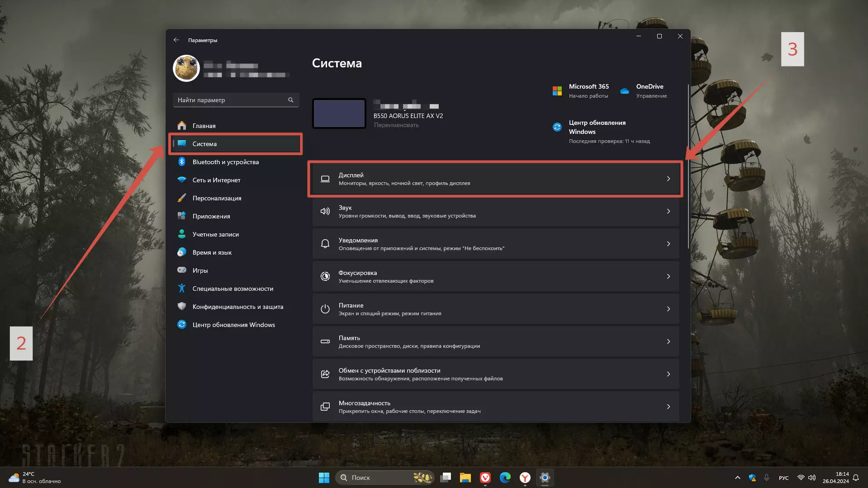Click the settings page vertical scrollbar
The width and height of the screenshot is (868, 488).
[688, 166]
